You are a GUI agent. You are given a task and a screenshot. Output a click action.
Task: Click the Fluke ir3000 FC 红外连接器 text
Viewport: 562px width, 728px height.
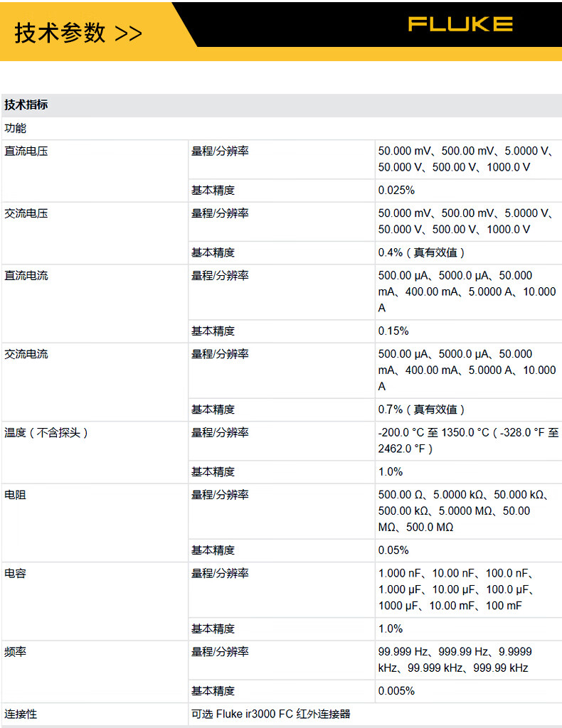(x=283, y=714)
